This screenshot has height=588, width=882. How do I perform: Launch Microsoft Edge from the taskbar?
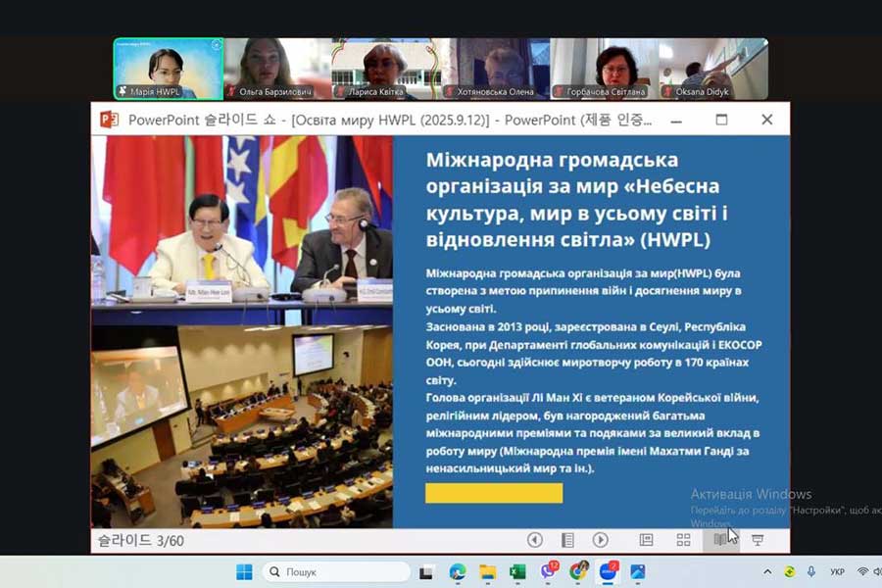click(x=458, y=572)
